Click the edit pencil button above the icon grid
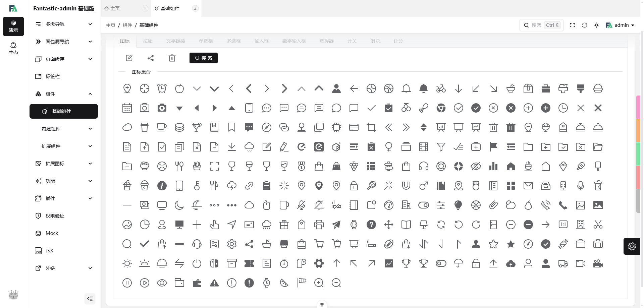Viewport: 644px width, 308px height. (x=129, y=58)
